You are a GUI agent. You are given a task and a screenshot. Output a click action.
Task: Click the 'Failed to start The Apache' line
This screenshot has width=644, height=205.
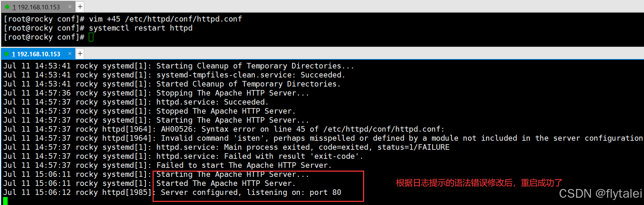(168, 165)
